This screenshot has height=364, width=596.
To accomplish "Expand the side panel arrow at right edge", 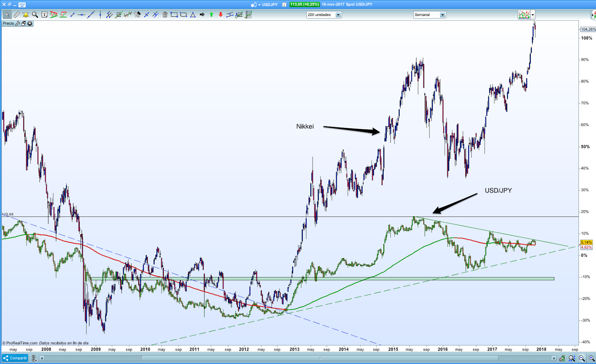I will [x=593, y=15].
